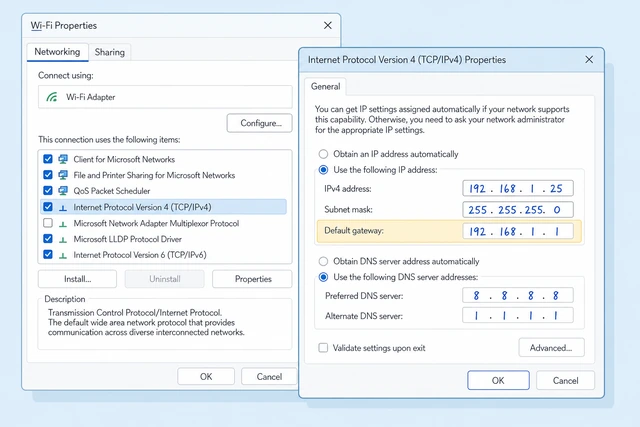Select Microsoft LLDP Protocol Driver row text
The image size is (640, 427).
127,239
